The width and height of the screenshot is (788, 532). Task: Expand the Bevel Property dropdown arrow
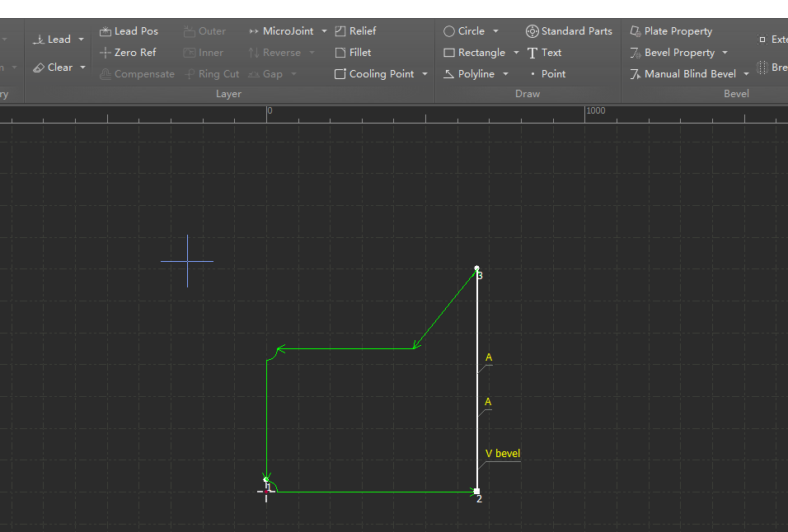725,53
